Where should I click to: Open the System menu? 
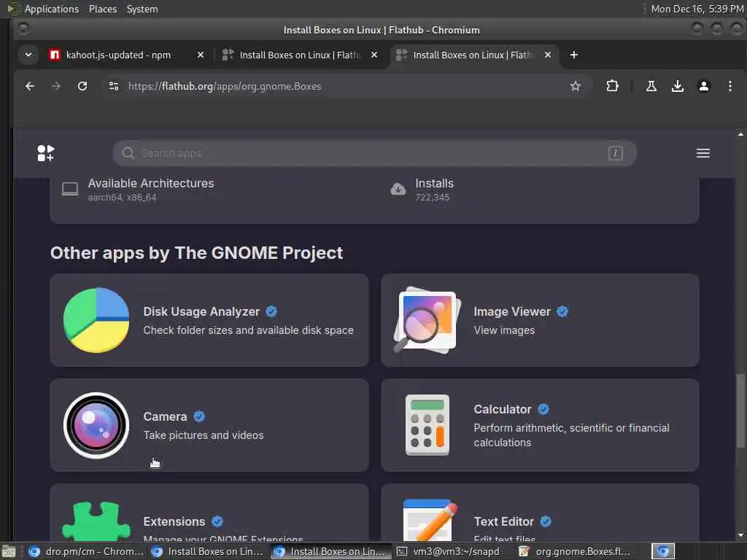(142, 9)
